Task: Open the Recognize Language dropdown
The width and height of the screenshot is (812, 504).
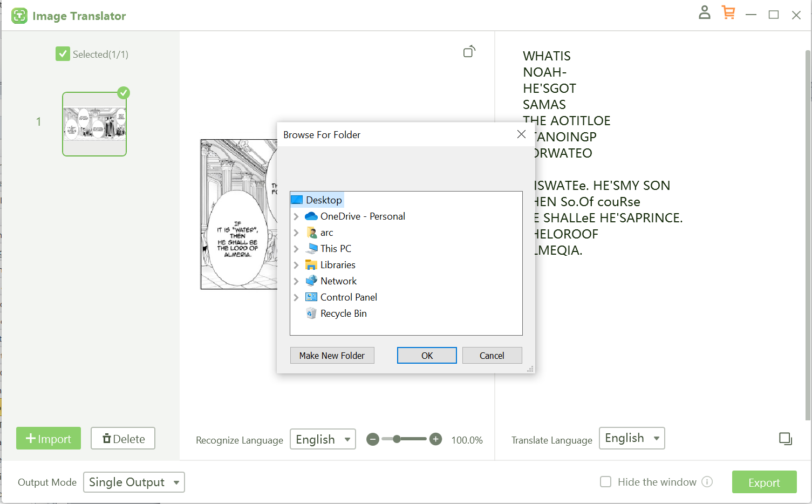Action: 323,439
